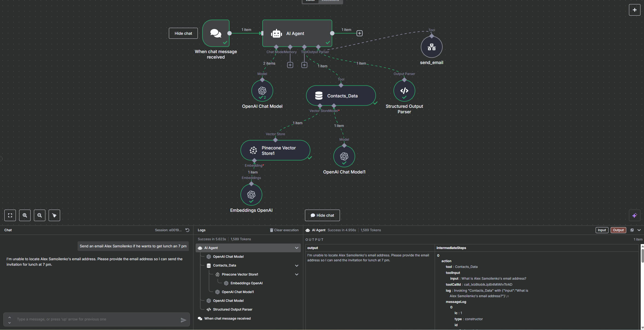Collapse the Contacts_Data log entry
Image resolution: width=644 pixels, height=330 pixels.
pyautogui.click(x=297, y=266)
